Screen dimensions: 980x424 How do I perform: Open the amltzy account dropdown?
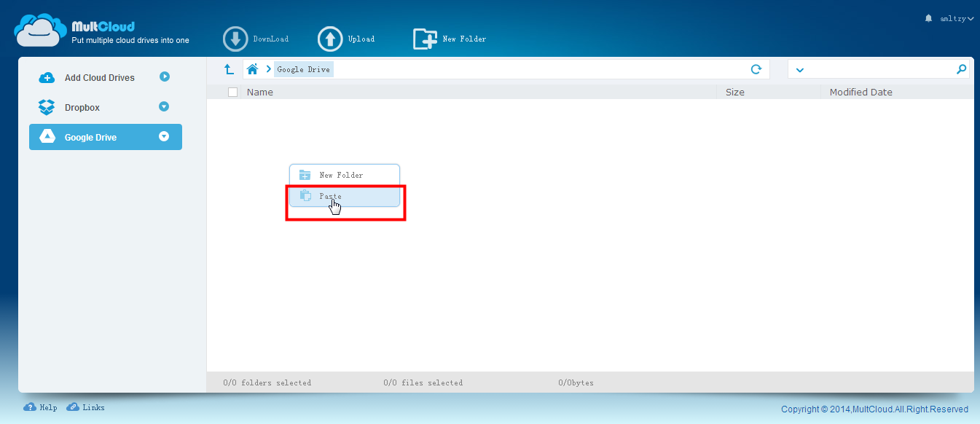coord(956,18)
